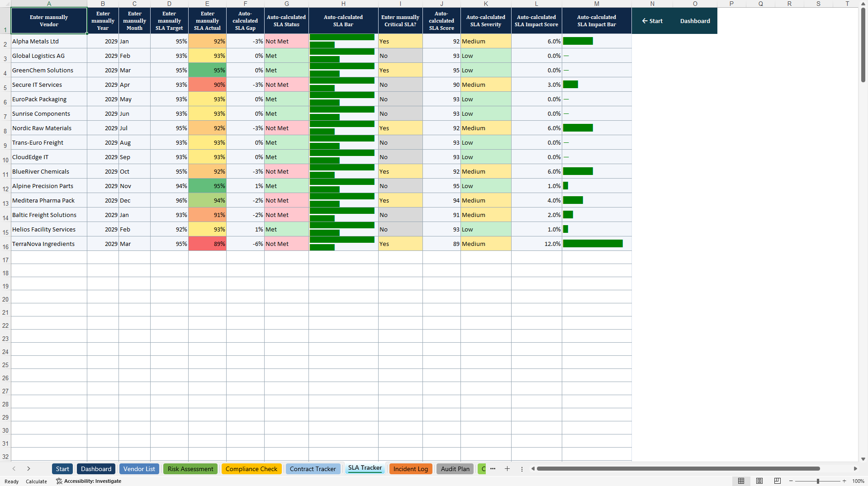The image size is (868, 486).
Task: Click vertical scrollbar down arrow
Action: [863, 459]
